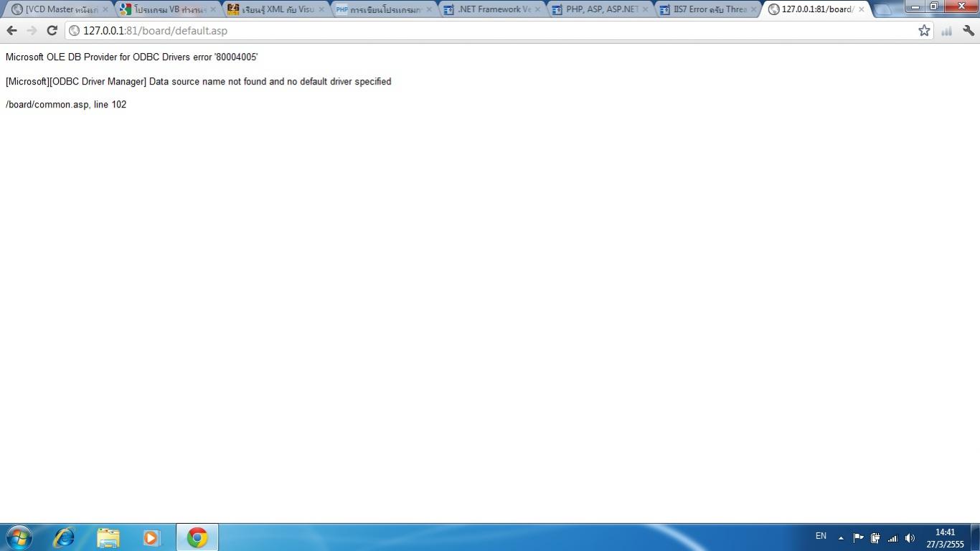Switch to the โปรแกรม VB tab
This screenshot has height=551, width=980.
pyautogui.click(x=168, y=9)
